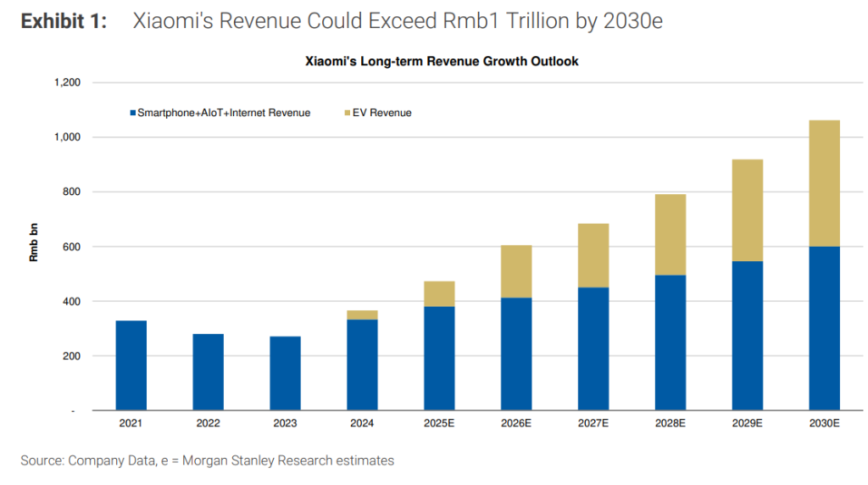Image resolution: width=868 pixels, height=485 pixels.
Task: Click the gold EV segment of 2028E bar
Action: [670, 235]
